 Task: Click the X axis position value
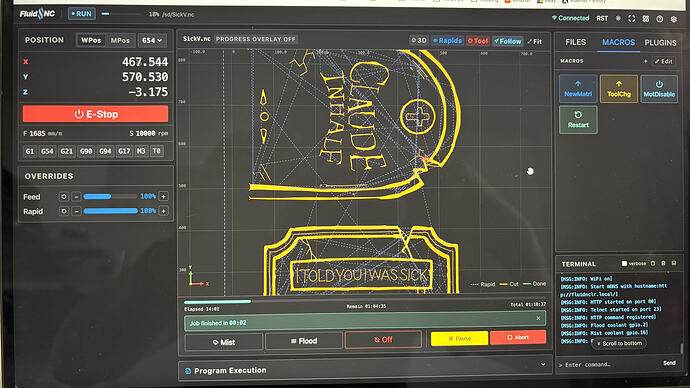pyautogui.click(x=145, y=62)
